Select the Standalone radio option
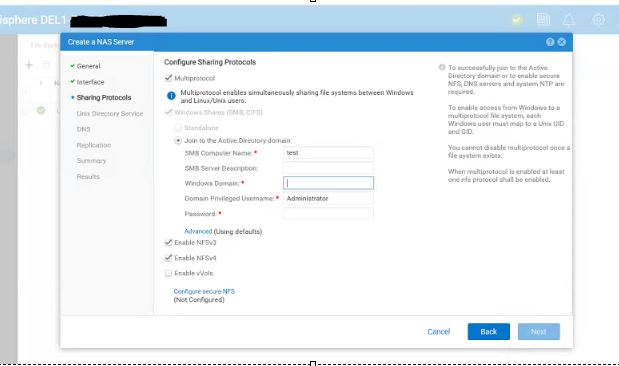The image size is (619, 366). [x=178, y=128]
